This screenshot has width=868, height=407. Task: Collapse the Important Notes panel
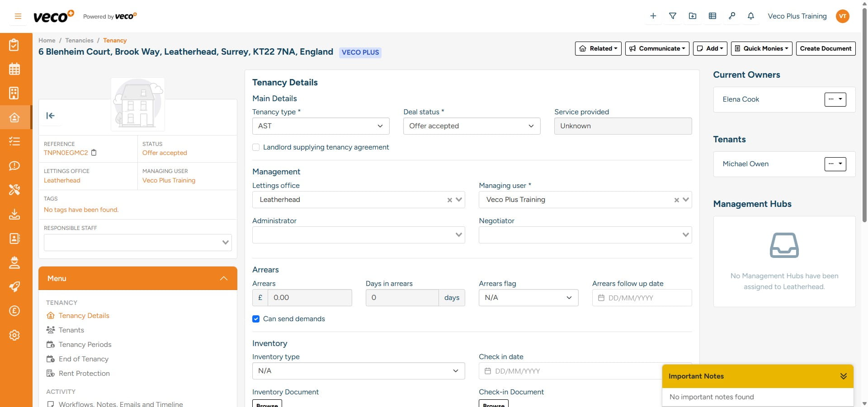[x=843, y=376]
